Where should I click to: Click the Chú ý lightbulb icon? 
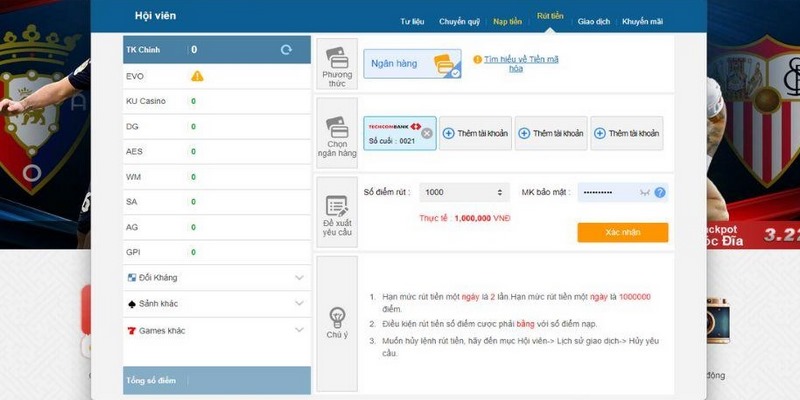coord(337,313)
